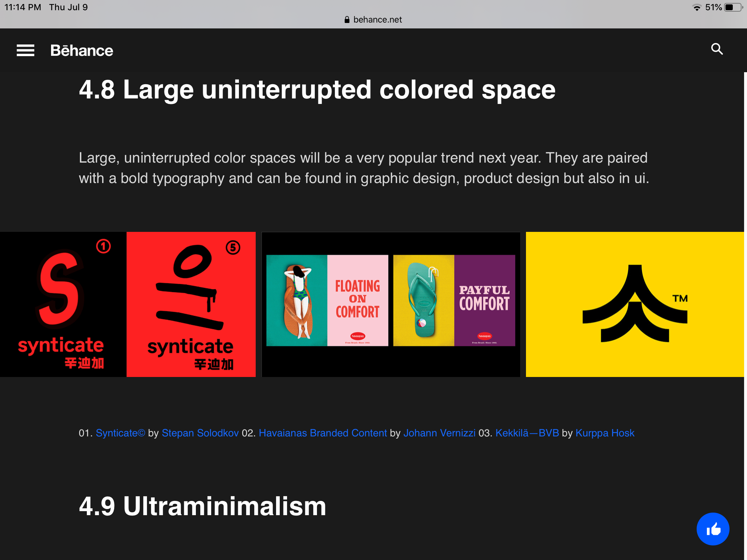Tap the lock icon in address bar
The height and width of the screenshot is (560, 747).
[x=347, y=20]
